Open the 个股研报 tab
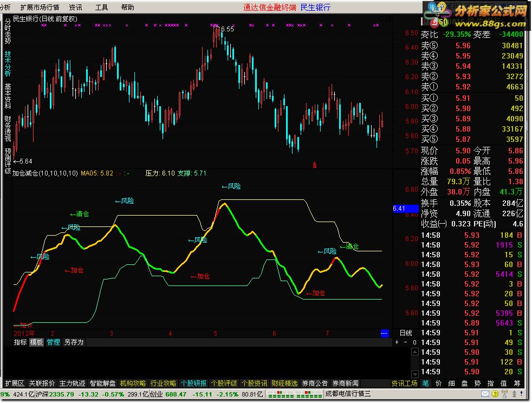 coord(193,383)
